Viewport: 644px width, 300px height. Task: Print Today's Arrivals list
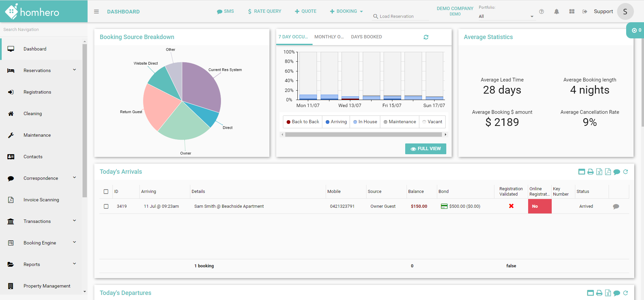click(590, 172)
